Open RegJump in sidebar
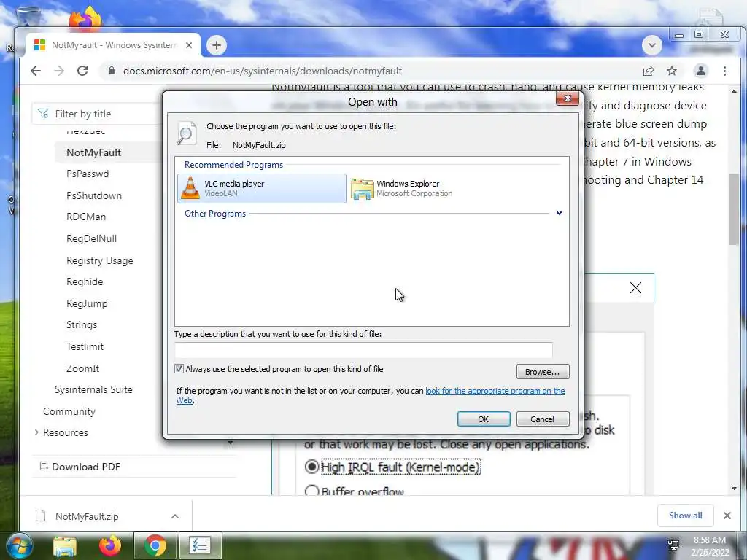The width and height of the screenshot is (747, 560). [x=87, y=303]
